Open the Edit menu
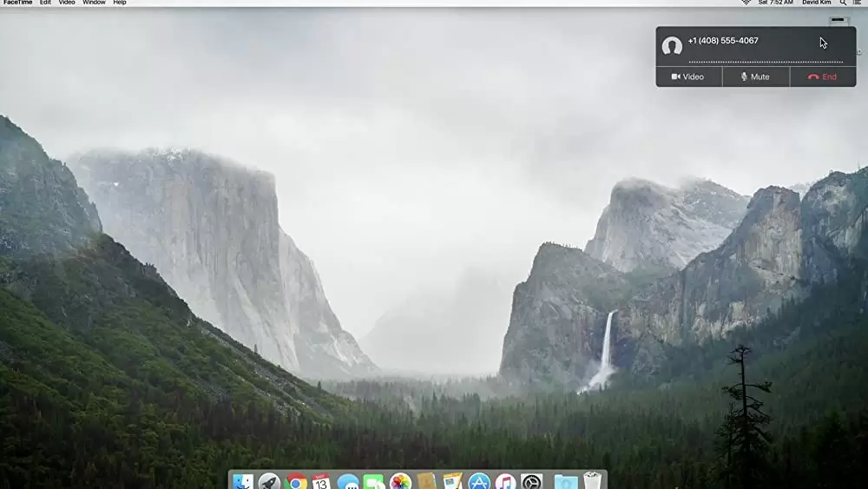 click(45, 3)
